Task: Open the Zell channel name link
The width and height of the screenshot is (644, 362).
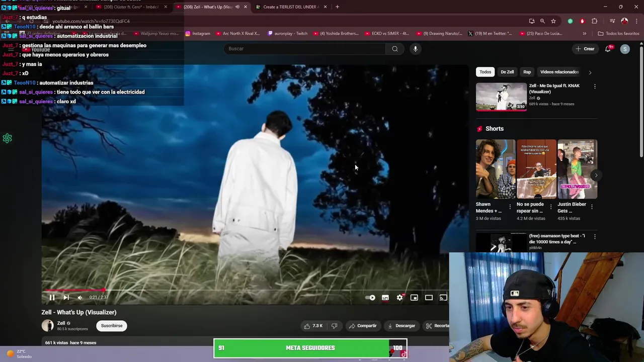Action: pyautogui.click(x=61, y=323)
